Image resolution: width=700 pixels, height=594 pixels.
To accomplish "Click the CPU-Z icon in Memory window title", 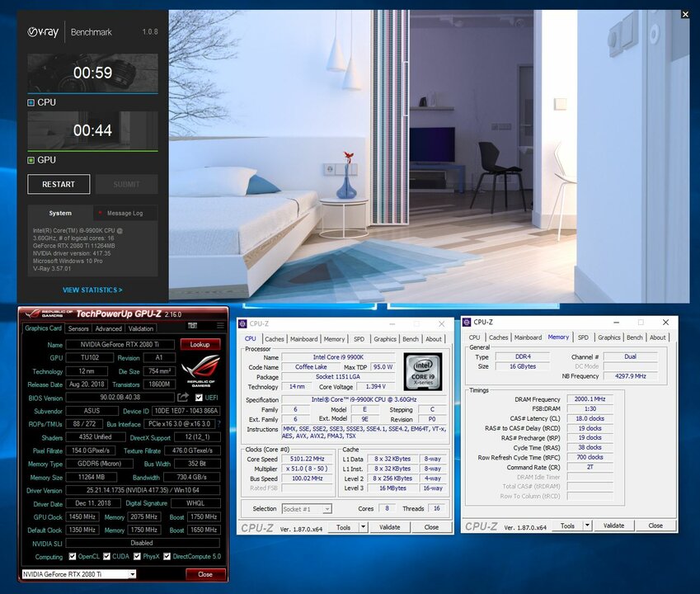I will coord(467,322).
